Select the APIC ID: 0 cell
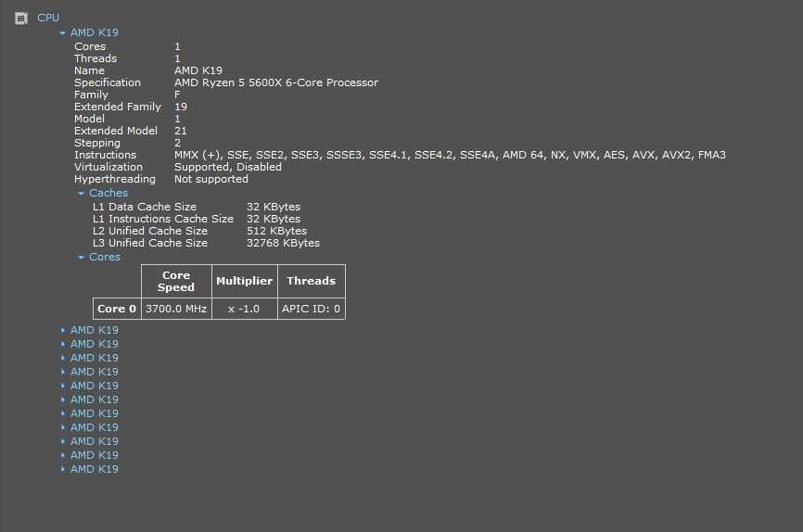The image size is (803, 532). pyautogui.click(x=312, y=309)
